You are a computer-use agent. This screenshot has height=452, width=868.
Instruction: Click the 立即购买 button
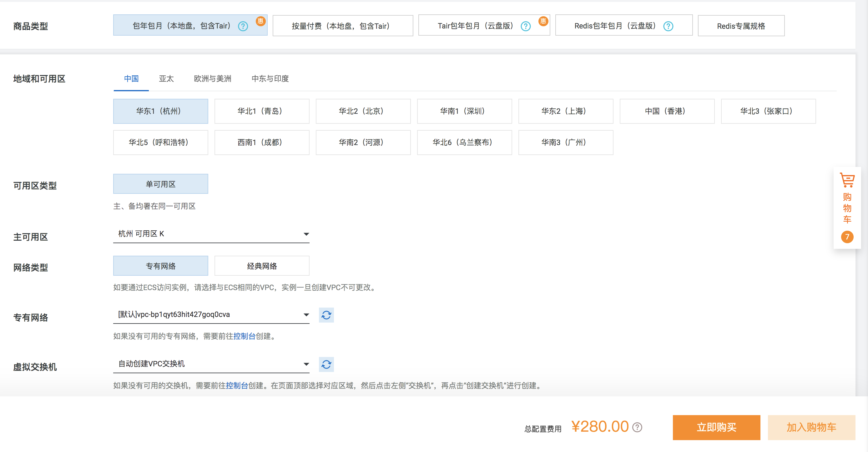716,427
